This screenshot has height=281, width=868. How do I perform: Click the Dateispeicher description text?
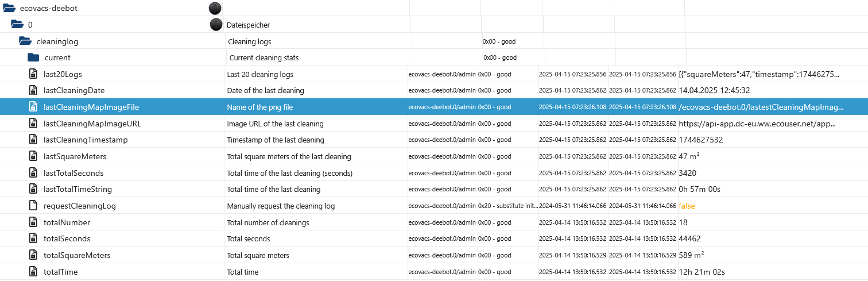point(248,25)
